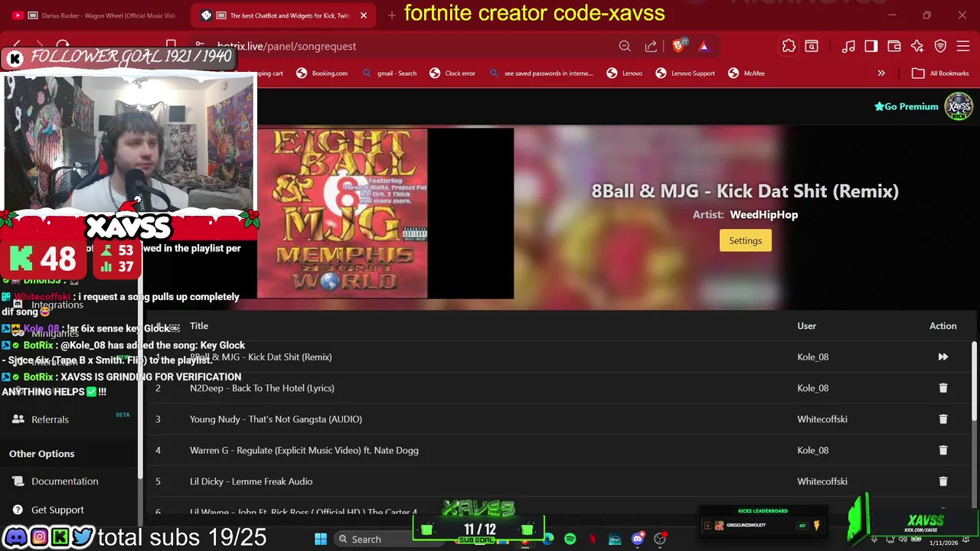Screen dimensions: 980x551
Task: Skip the currently playing 8Ball & MJG song
Action: pos(942,357)
